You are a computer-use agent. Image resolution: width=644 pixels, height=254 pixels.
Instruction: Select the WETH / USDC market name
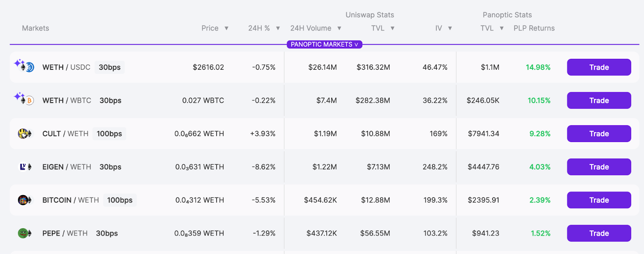66,67
